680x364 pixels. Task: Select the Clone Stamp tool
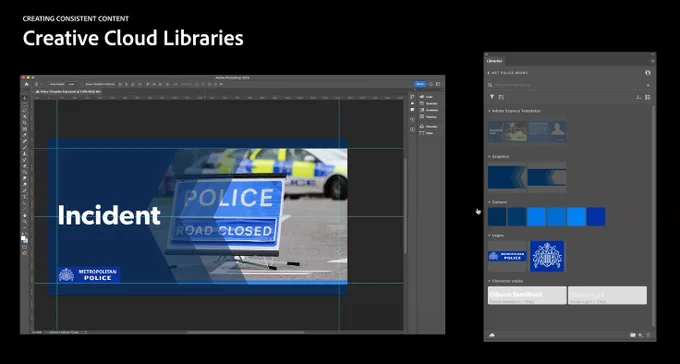tap(25, 154)
